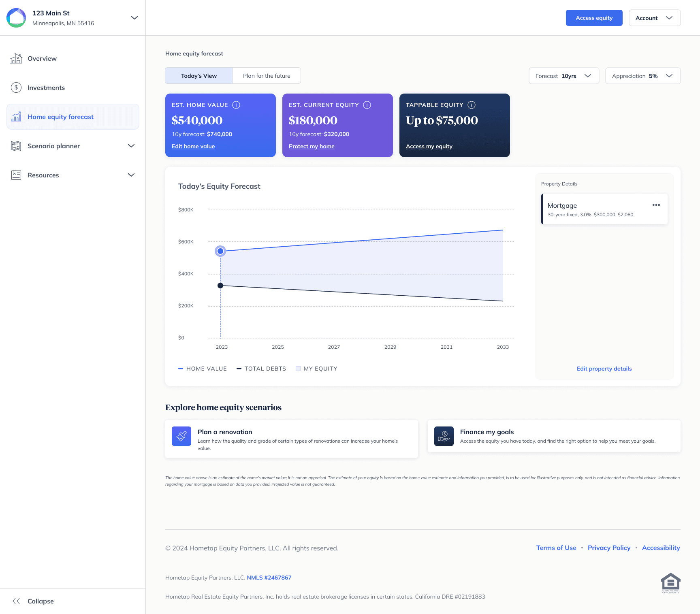Go to Investments in the sidebar
The height and width of the screenshot is (614, 700).
[x=46, y=87]
